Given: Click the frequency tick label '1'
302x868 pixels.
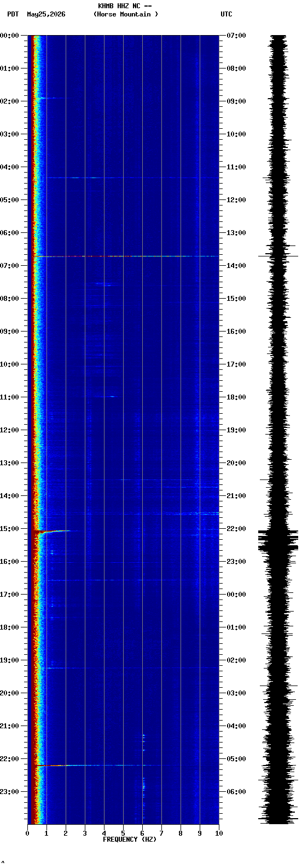Looking at the screenshot, I should tap(47, 833).
